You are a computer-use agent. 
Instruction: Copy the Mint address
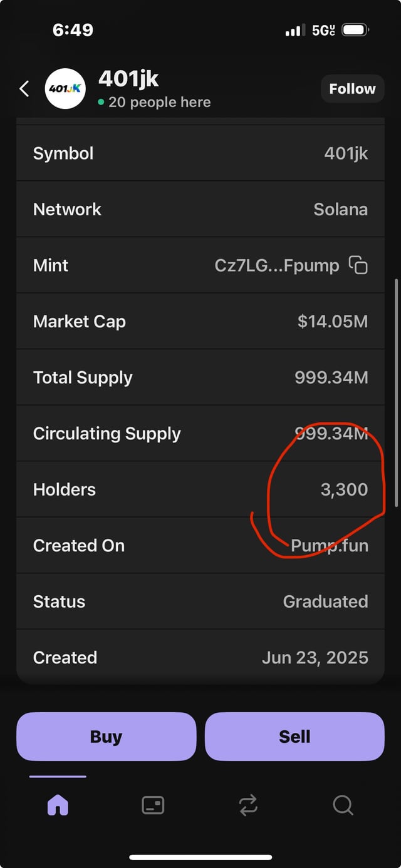tap(358, 265)
